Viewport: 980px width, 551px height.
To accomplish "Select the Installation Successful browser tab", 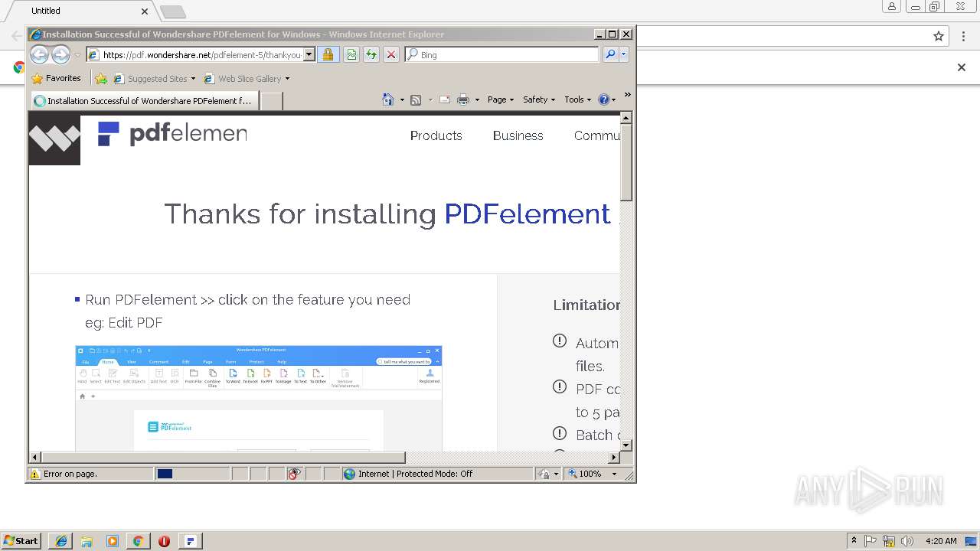I will 143,101.
